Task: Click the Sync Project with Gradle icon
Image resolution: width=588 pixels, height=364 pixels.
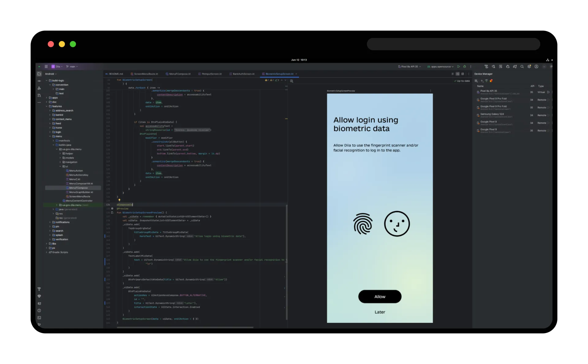Action: point(515,66)
